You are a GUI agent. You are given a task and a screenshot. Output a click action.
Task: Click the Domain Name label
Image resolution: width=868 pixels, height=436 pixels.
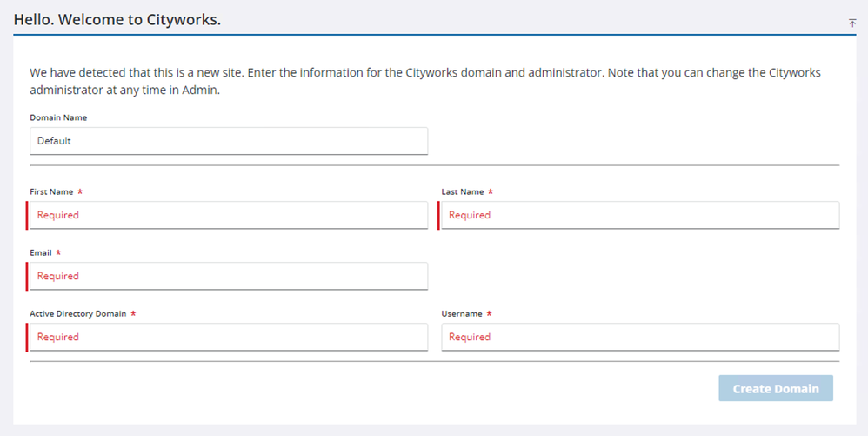coord(58,117)
